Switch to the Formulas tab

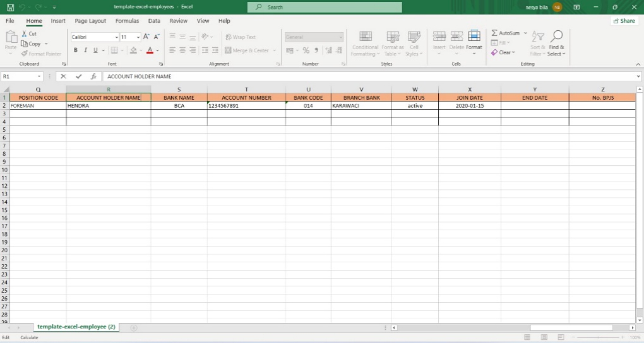[x=127, y=21]
